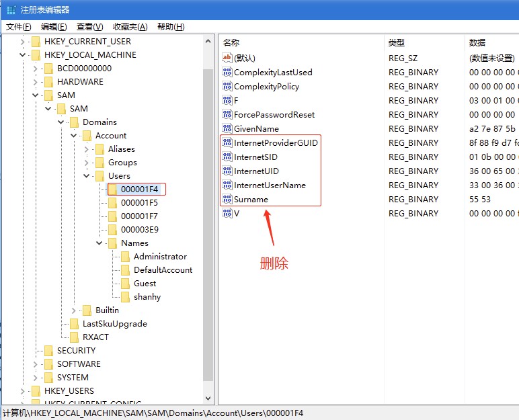Image resolution: width=519 pixels, height=420 pixels.
Task: Click the DefaultAccount folder icon
Action: point(126,270)
